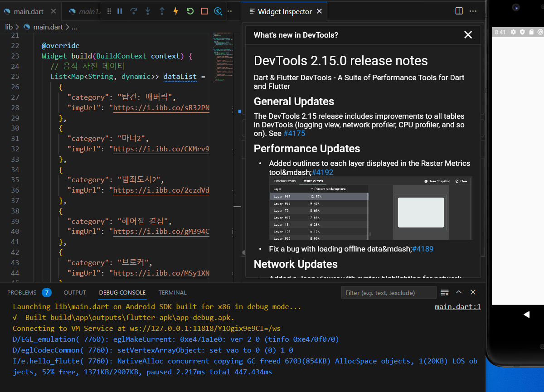The height and width of the screenshot is (392, 544).
Task: Pause debugging from the debug toolbar
Action: click(120, 11)
